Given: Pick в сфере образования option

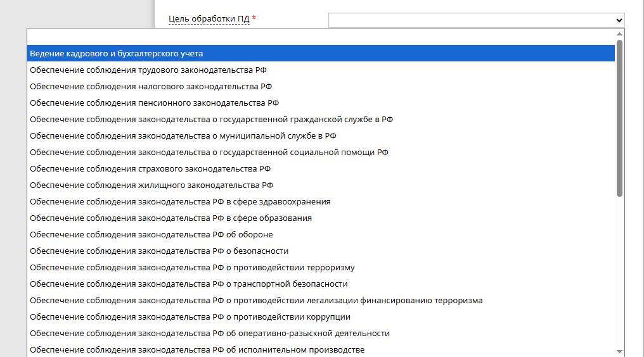Looking at the screenshot, I should [171, 218].
